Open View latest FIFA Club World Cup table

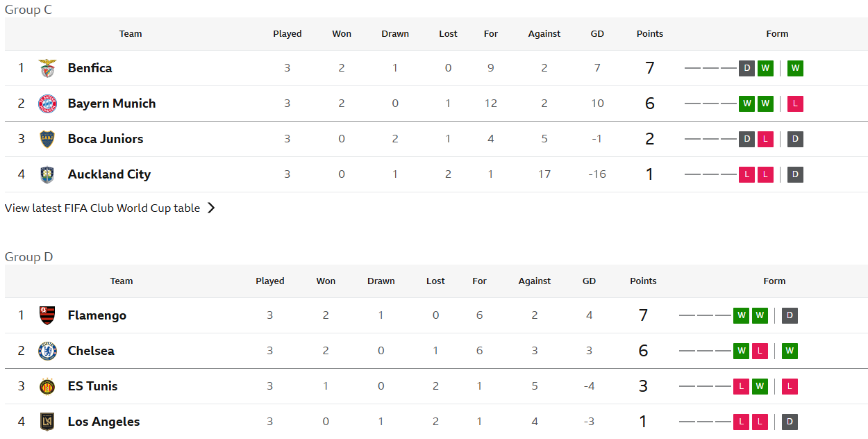coord(102,208)
